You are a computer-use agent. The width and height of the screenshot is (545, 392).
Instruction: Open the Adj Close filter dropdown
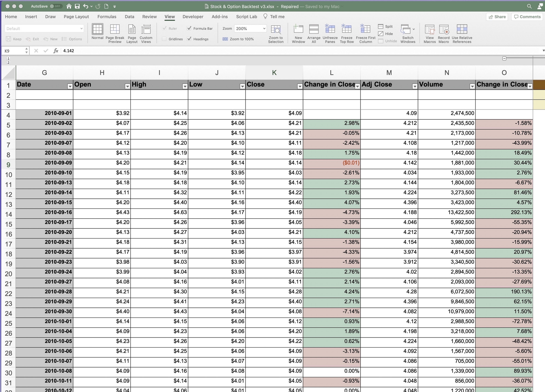click(x=415, y=86)
